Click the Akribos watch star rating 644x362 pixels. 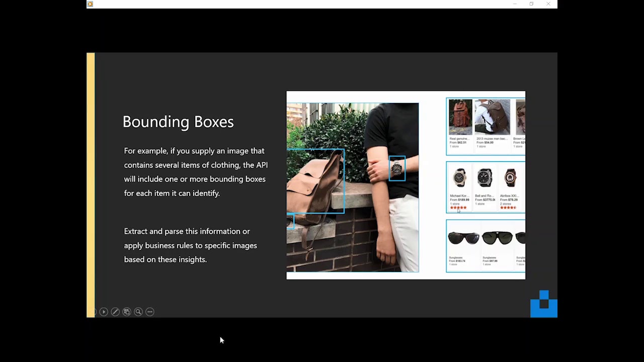[508, 208]
